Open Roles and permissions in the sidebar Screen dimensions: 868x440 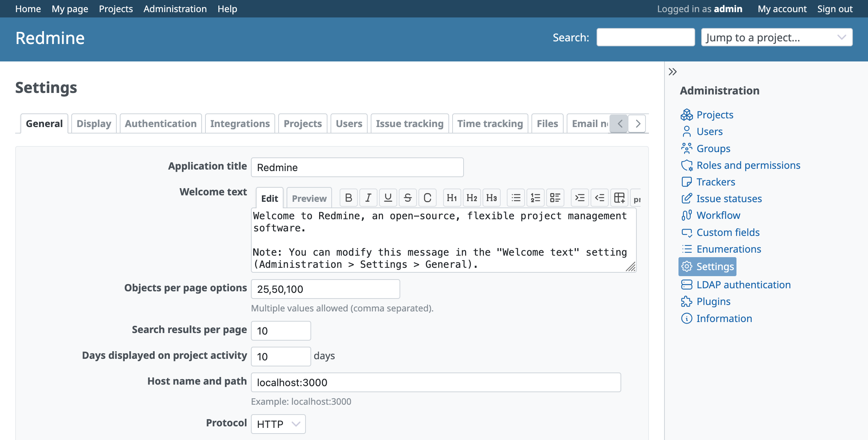point(748,165)
